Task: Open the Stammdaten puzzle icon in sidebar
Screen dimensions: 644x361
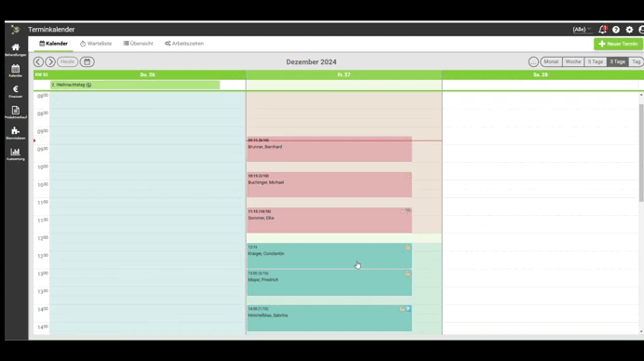Action: click(x=16, y=133)
